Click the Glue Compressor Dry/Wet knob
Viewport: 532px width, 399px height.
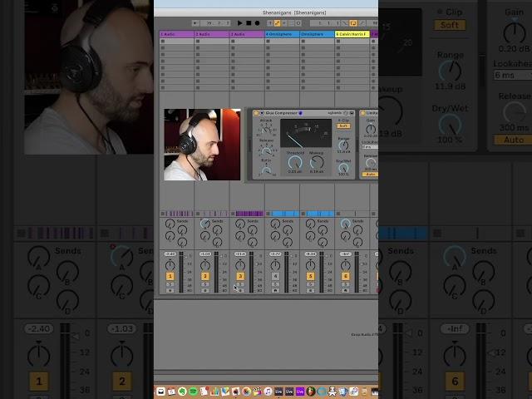point(343,168)
